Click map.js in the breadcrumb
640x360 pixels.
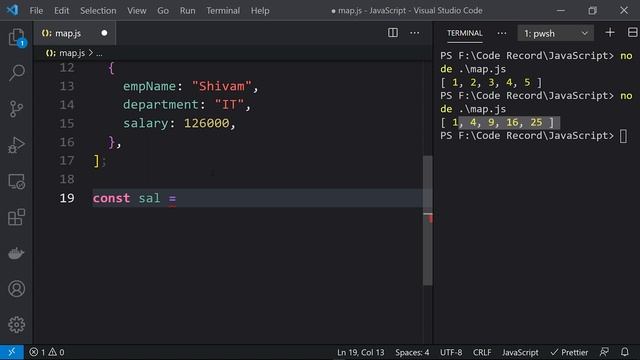pos(72,53)
